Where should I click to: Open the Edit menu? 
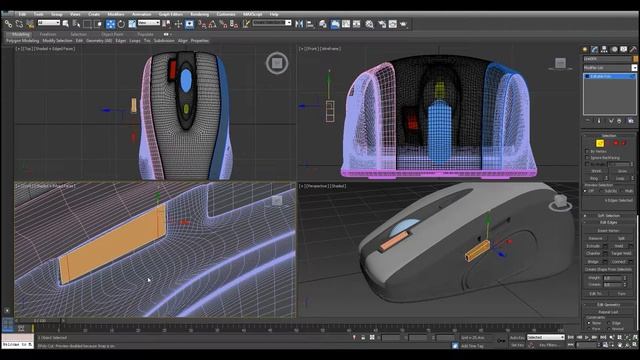pyautogui.click(x=22, y=14)
